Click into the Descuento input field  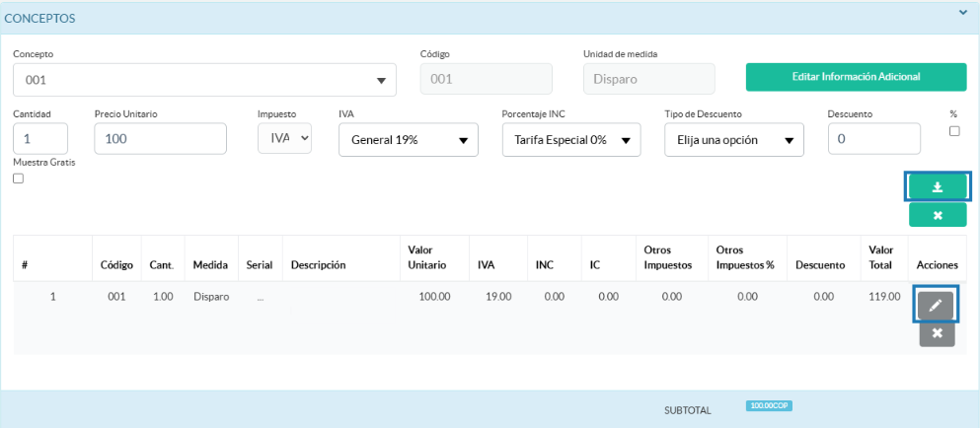pos(874,139)
